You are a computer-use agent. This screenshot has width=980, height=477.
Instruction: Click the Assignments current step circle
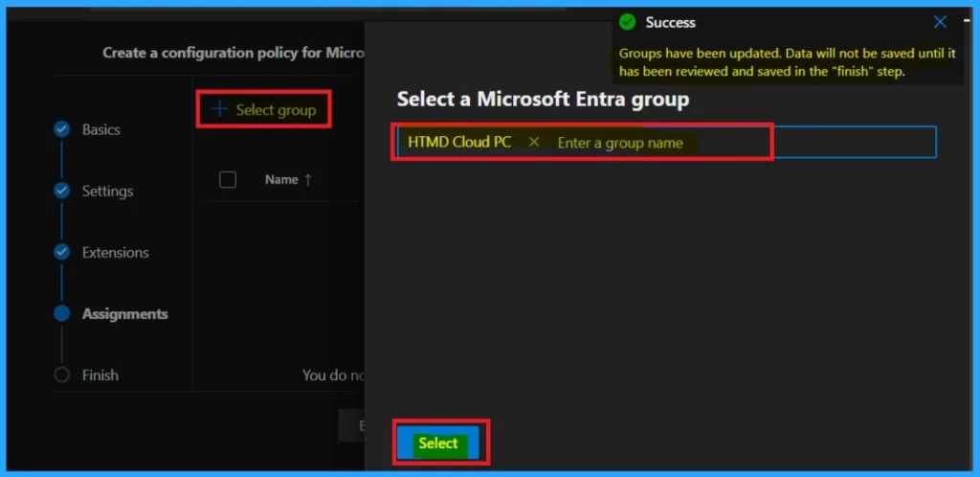pyautogui.click(x=61, y=314)
